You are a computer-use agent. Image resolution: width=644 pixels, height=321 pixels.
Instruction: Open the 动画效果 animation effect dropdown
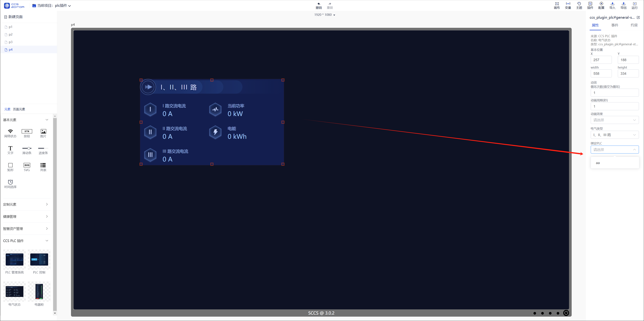pyautogui.click(x=614, y=120)
